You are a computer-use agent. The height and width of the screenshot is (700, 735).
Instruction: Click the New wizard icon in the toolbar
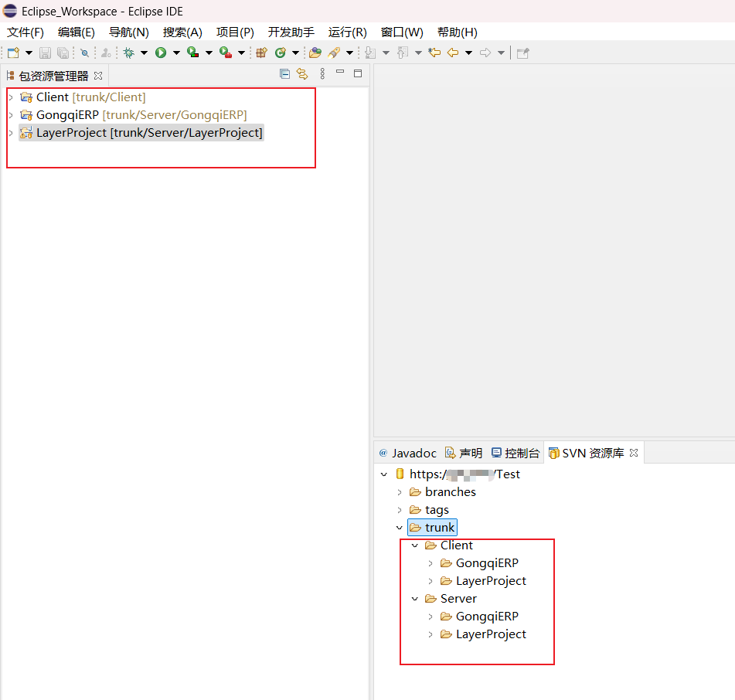(x=14, y=53)
